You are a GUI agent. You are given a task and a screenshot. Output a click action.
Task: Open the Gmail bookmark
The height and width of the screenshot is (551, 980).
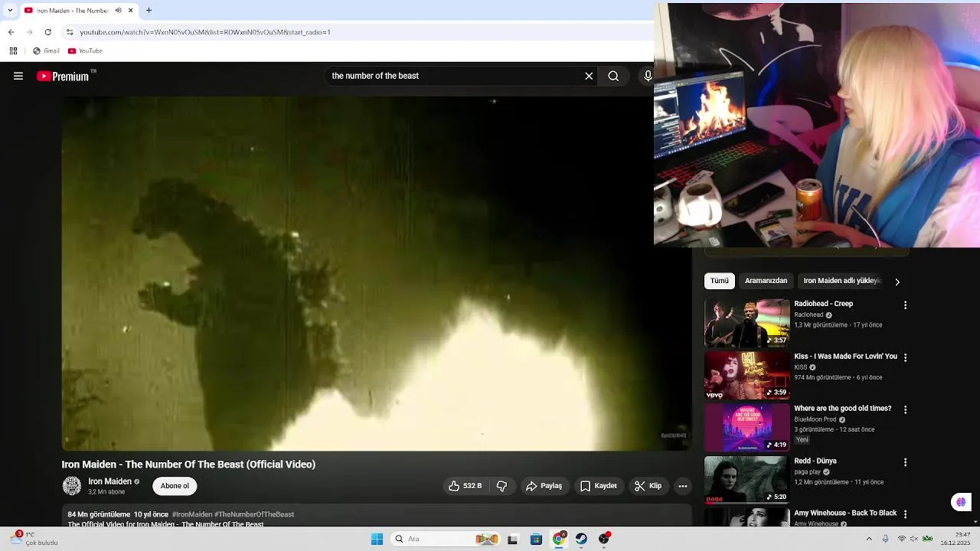click(x=46, y=51)
